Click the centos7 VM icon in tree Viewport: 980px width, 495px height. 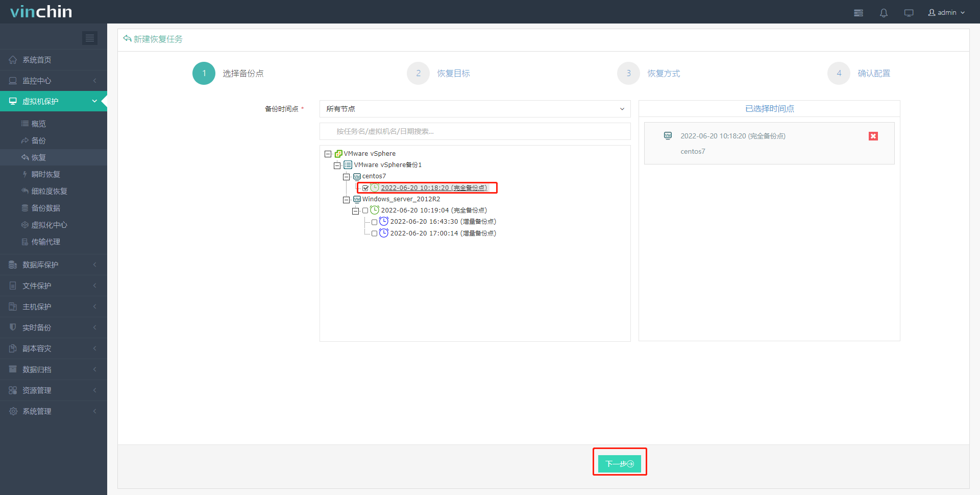pyautogui.click(x=357, y=176)
